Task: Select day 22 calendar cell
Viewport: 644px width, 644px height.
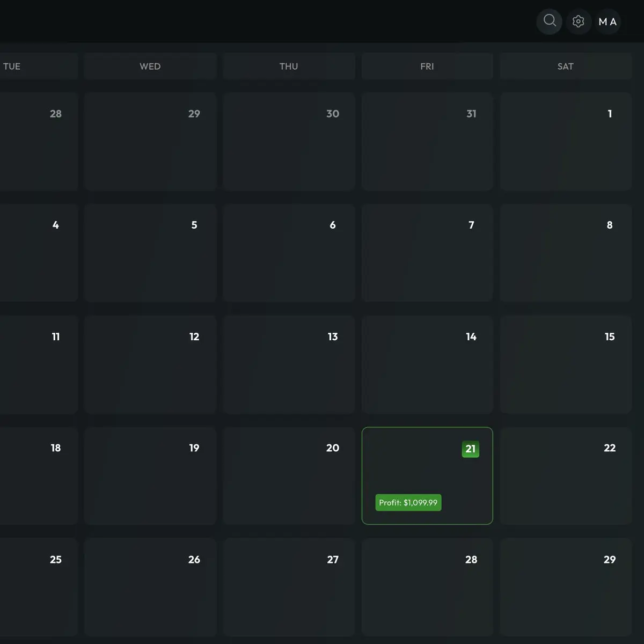Action: (x=566, y=475)
